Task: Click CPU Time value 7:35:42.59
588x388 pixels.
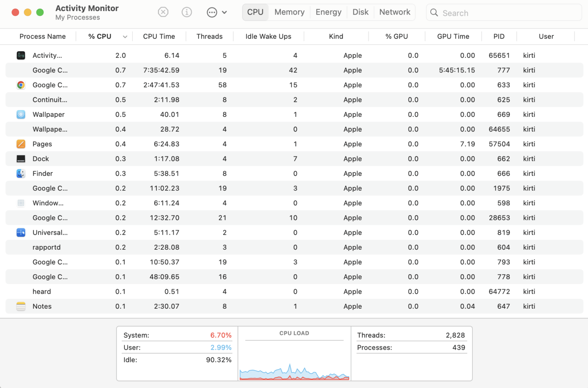Action: tap(161, 70)
